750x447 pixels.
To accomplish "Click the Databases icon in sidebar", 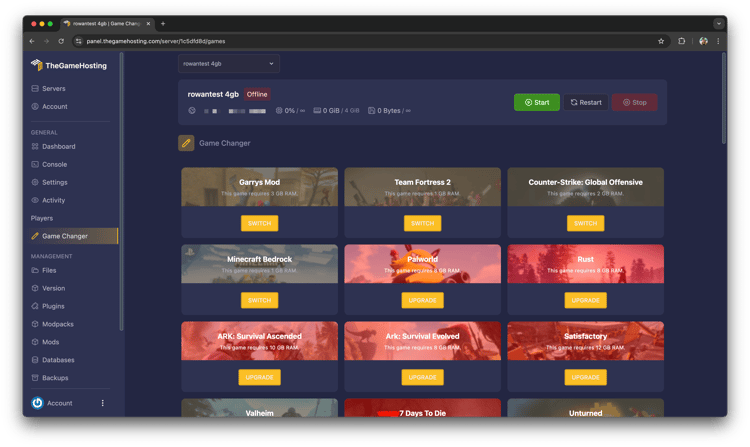I will pos(35,360).
